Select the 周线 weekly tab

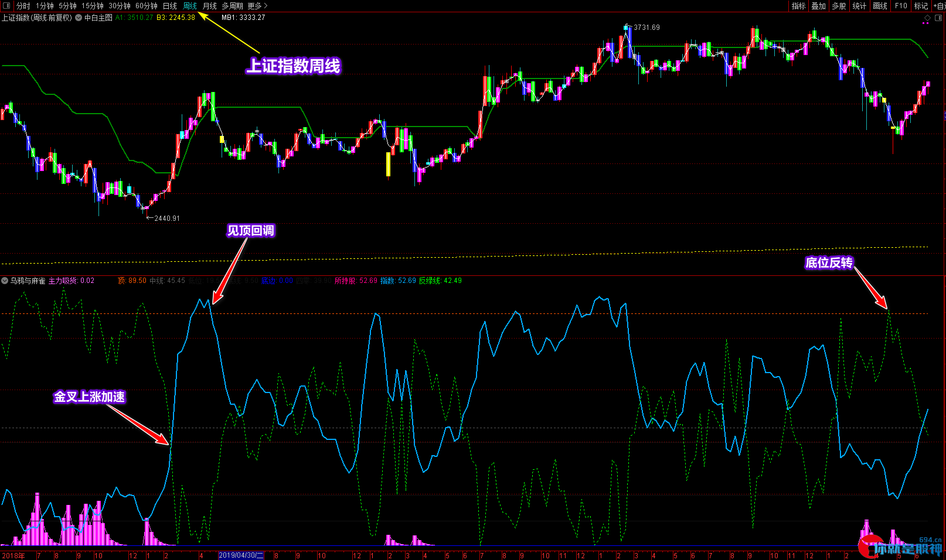coord(190,6)
